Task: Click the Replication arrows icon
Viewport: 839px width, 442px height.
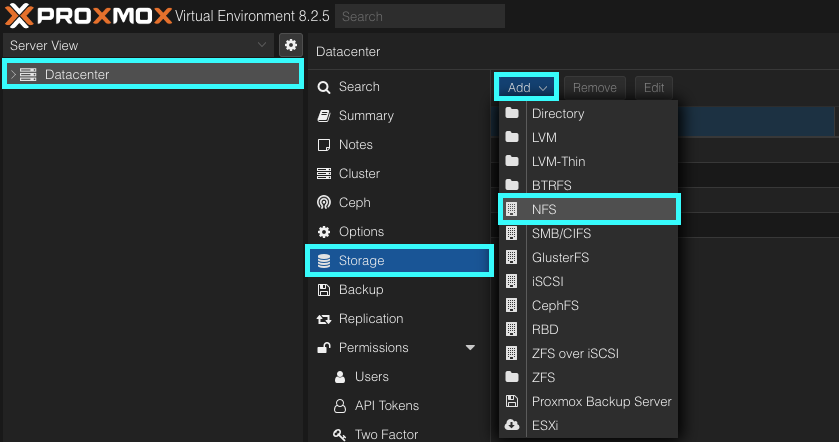Action: tap(323, 319)
